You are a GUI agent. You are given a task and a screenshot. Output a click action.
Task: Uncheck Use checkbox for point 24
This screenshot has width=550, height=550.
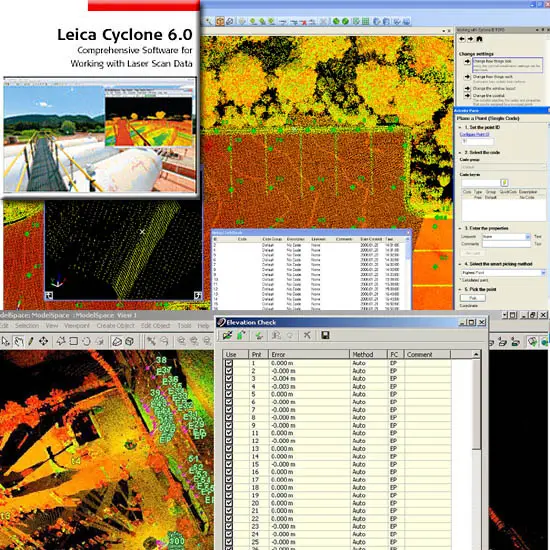point(229,534)
